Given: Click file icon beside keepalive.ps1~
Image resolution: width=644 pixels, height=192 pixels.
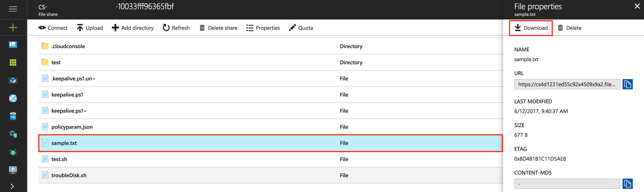Looking at the screenshot, I should coord(45,110).
